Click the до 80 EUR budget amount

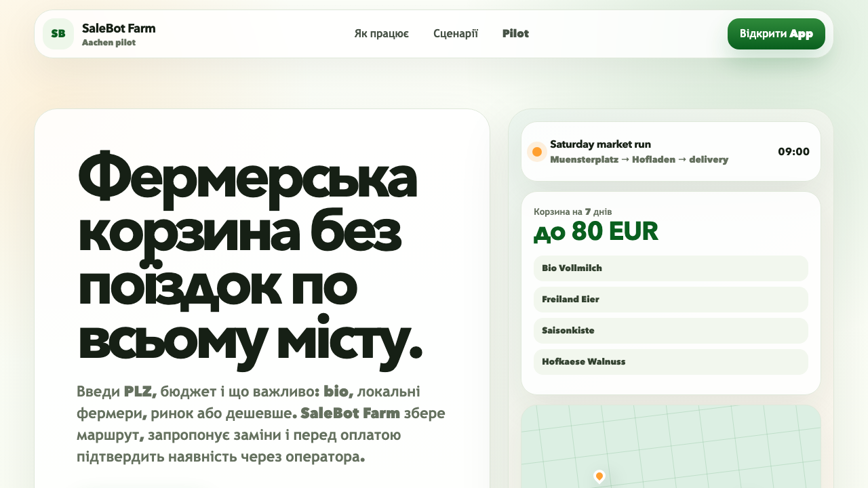coord(595,232)
